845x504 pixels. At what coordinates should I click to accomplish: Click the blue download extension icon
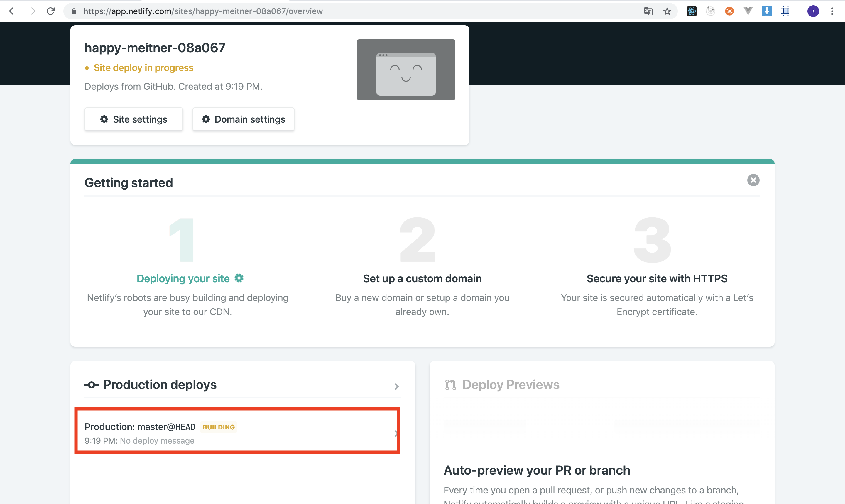767,11
